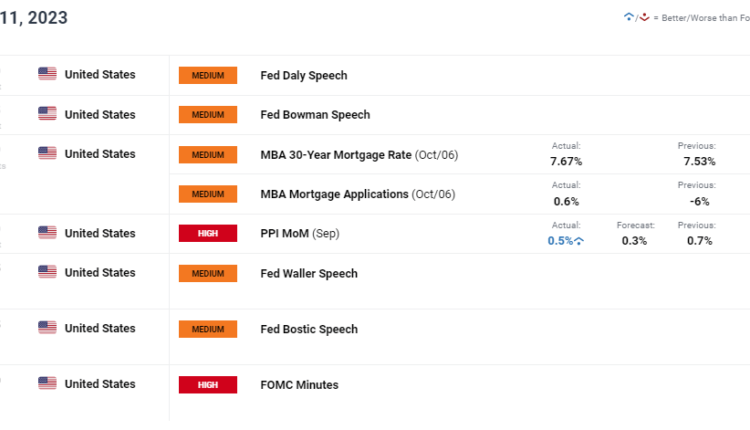Click the US flag beside Fed Bowman Speech
This screenshot has width=750, height=430.
47,114
